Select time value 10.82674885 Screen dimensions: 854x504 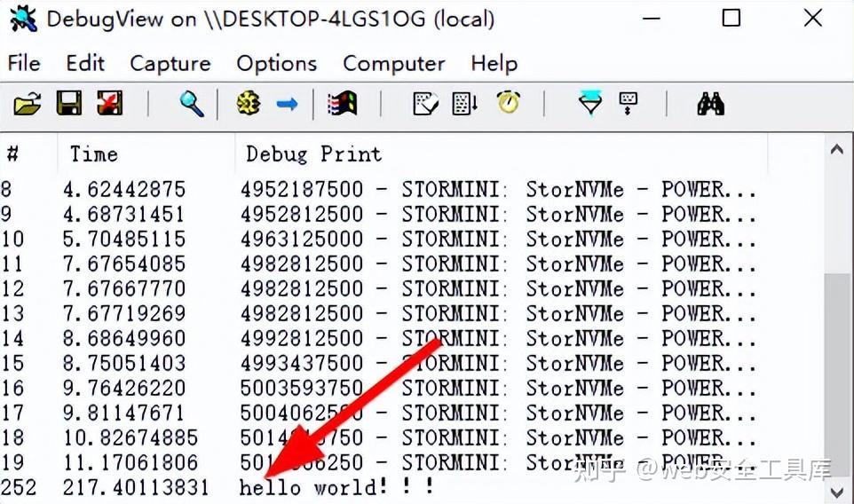coord(130,437)
